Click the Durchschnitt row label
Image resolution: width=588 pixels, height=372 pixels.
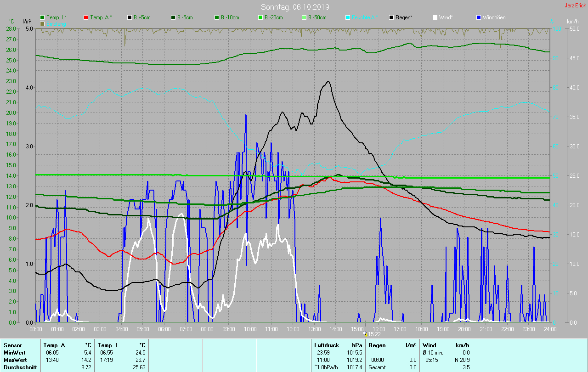tap(19, 367)
